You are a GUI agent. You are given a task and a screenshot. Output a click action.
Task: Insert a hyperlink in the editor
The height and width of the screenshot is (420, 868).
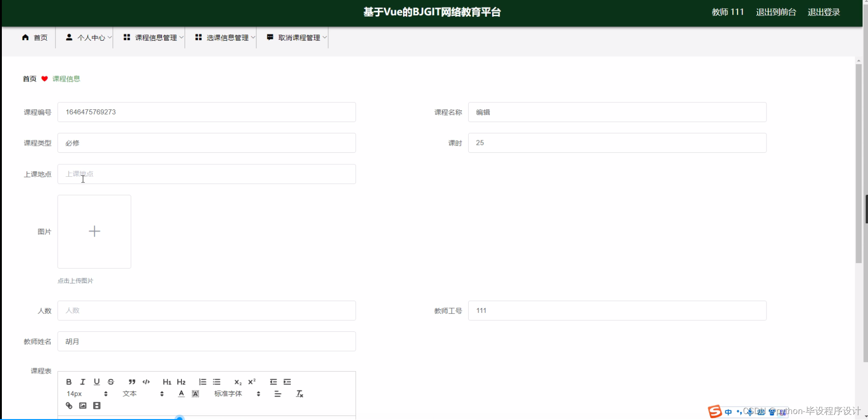pyautogui.click(x=69, y=405)
